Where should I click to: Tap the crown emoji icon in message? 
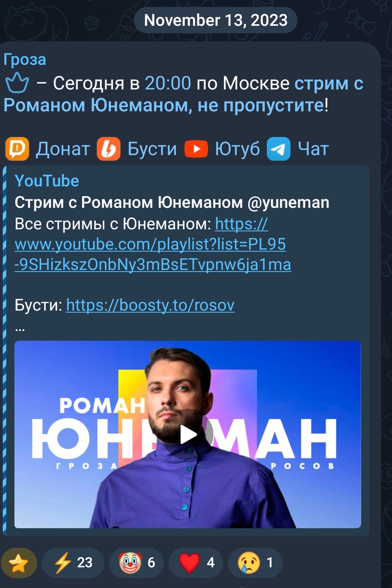click(17, 83)
